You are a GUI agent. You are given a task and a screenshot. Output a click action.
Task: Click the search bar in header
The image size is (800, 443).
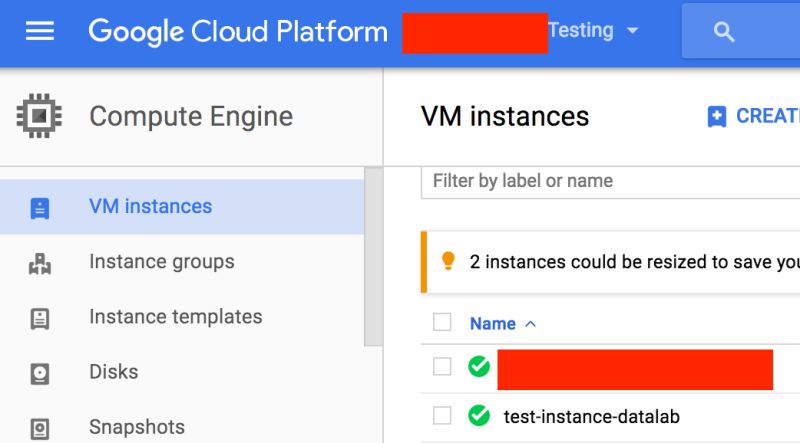pos(741,32)
